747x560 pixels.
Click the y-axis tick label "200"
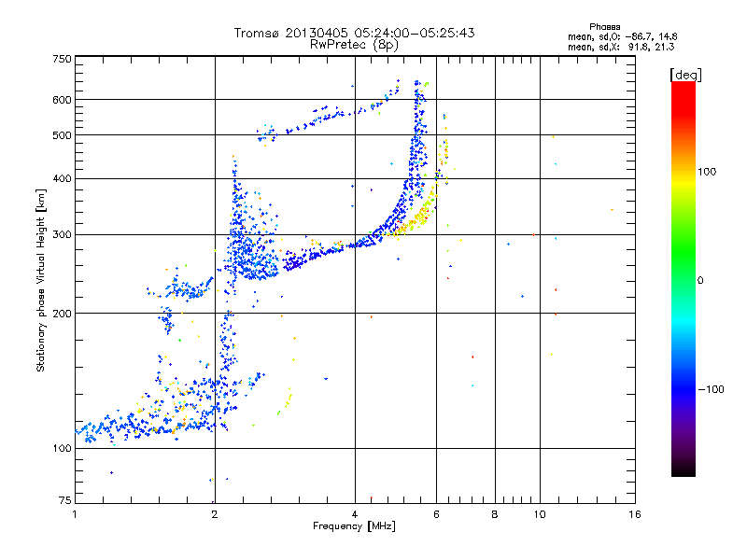(x=62, y=314)
